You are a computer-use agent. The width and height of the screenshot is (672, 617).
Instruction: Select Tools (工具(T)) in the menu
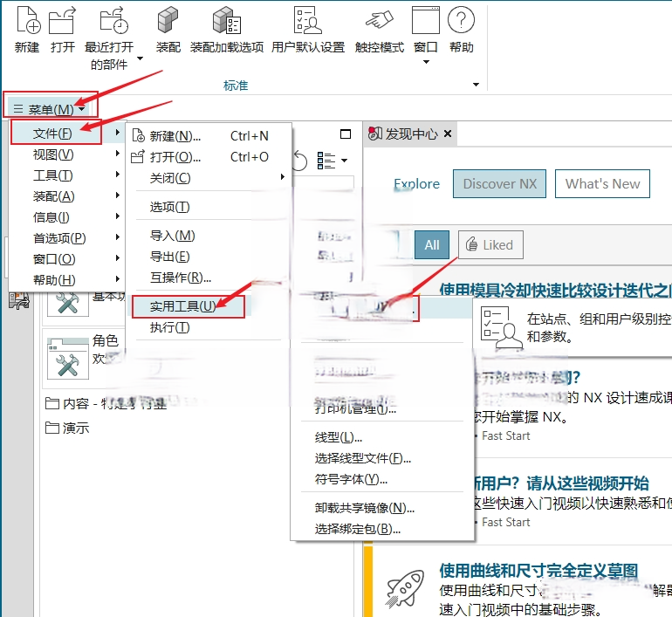[x=66, y=175]
